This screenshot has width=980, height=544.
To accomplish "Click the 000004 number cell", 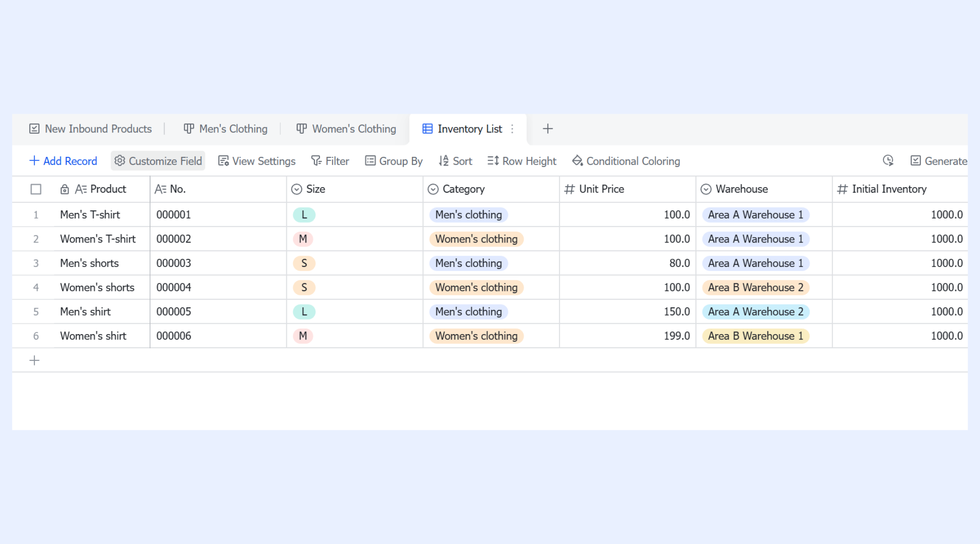I will click(218, 287).
